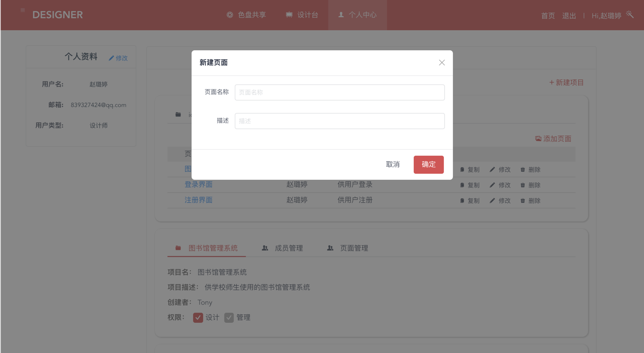Edit the 注册界面 row with 修改

500,201
